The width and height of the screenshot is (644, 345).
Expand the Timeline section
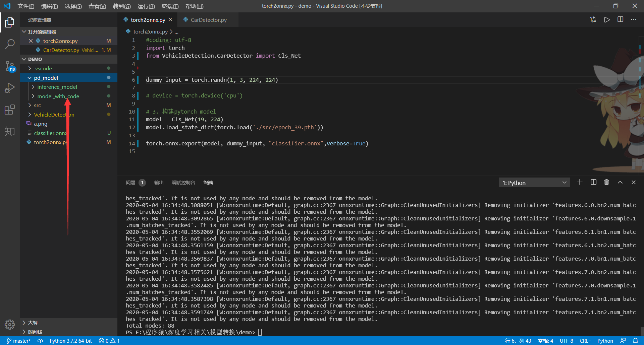(x=68, y=332)
